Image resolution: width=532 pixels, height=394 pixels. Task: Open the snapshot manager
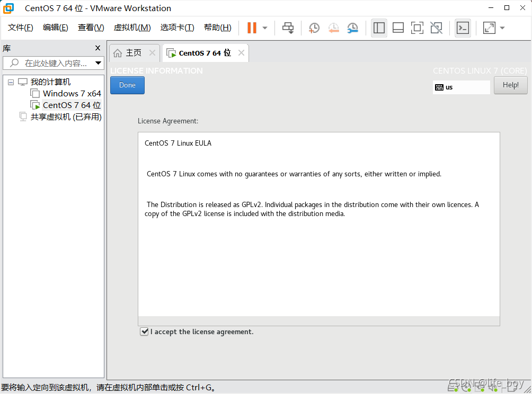[x=353, y=28]
